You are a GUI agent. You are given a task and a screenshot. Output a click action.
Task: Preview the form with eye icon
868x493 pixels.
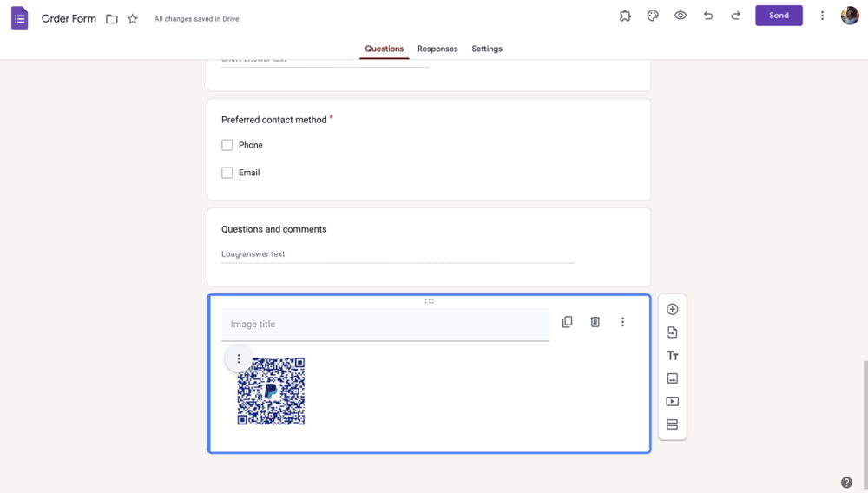(681, 16)
